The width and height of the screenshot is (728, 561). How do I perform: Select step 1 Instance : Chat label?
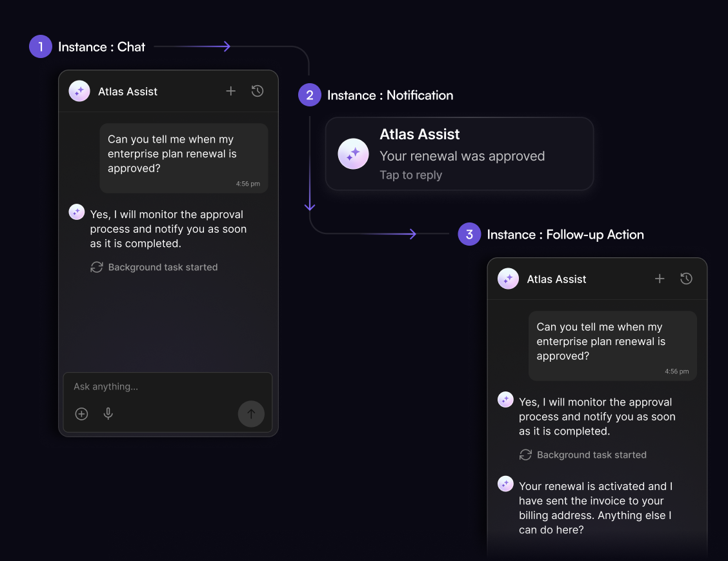[101, 46]
